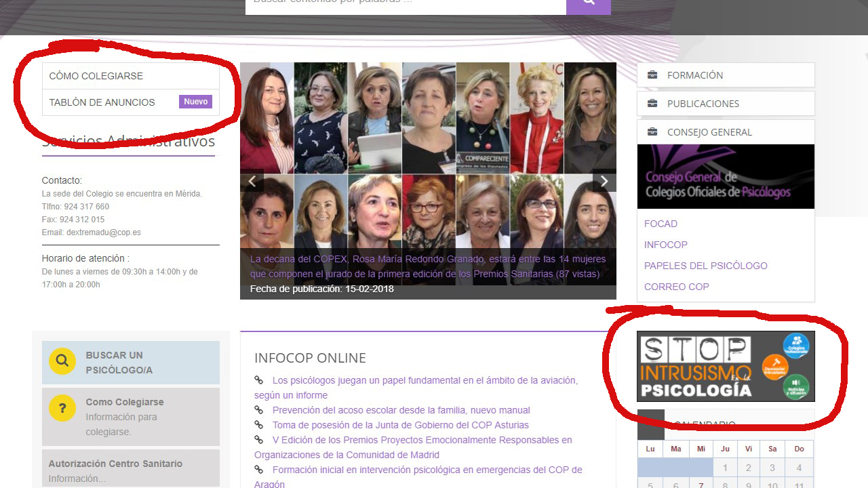Advance carousel with right arrow
The width and height of the screenshot is (868, 488).
click(x=604, y=181)
